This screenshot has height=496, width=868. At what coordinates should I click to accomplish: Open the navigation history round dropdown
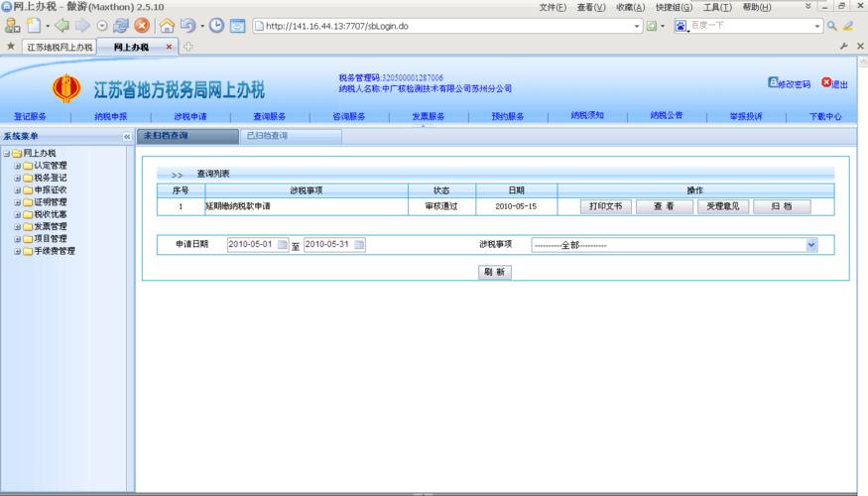[102, 26]
